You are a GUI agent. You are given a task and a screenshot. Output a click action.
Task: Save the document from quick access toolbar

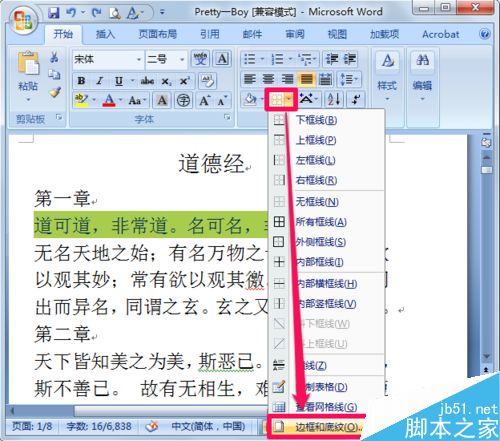(54, 13)
